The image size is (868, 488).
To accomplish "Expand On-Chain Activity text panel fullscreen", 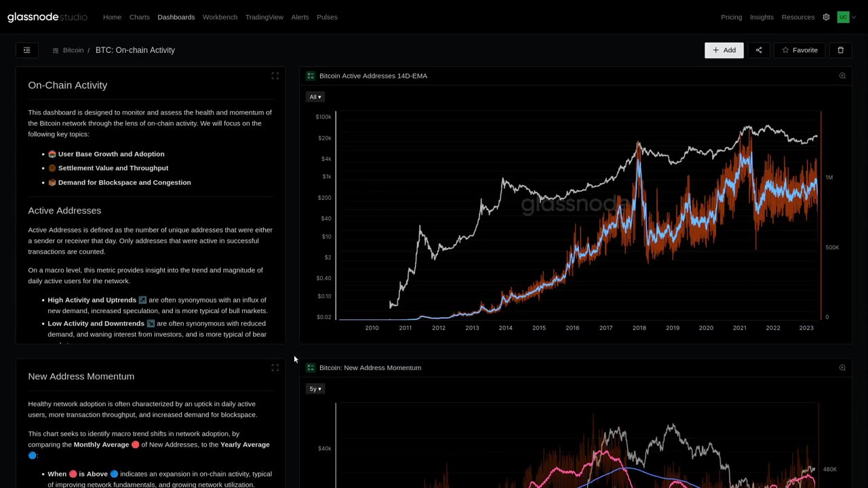I will click(275, 76).
